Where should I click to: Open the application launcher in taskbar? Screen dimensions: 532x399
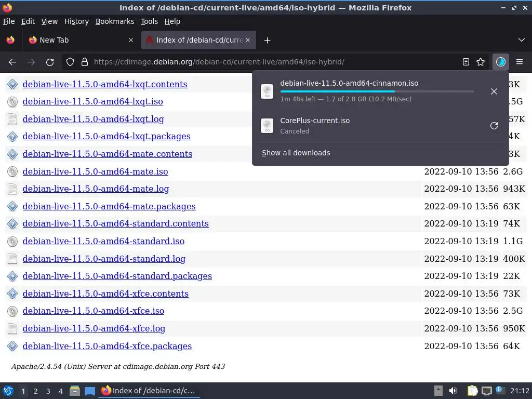[8, 391]
